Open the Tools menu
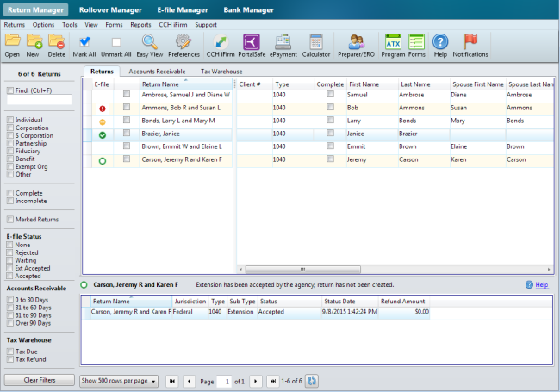560x392 pixels. 70,25
